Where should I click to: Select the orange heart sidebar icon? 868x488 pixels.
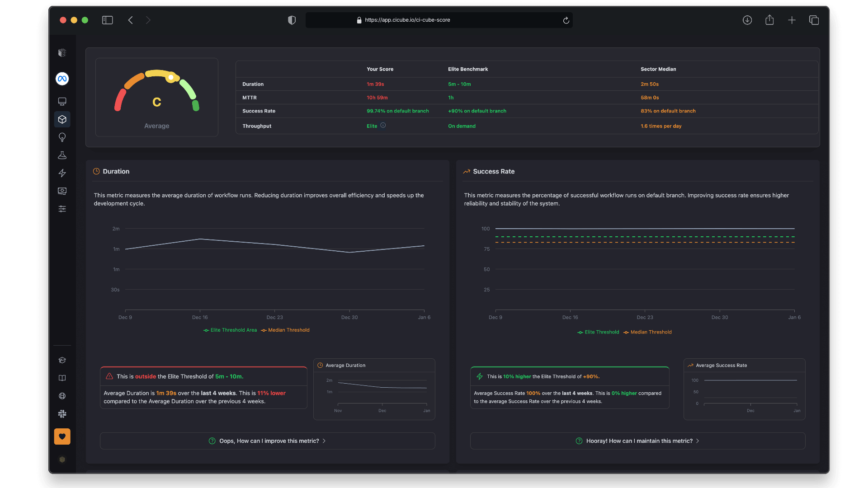[x=62, y=436]
